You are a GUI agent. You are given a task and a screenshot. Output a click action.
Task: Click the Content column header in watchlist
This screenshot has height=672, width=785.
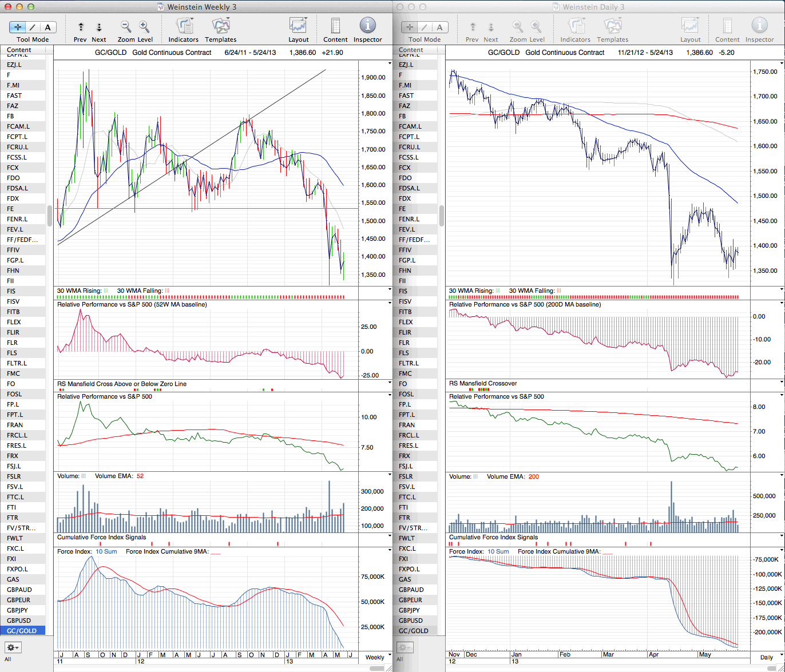pyautogui.click(x=19, y=50)
